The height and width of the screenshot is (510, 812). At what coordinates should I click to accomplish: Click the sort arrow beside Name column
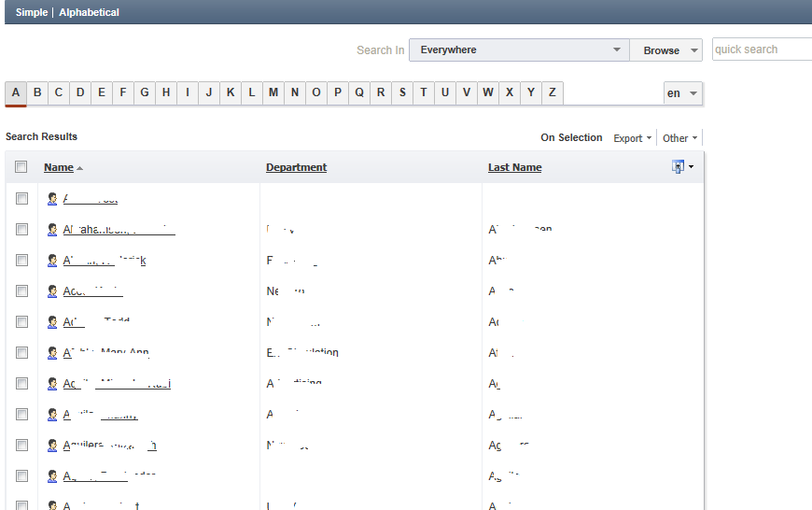[x=79, y=168]
